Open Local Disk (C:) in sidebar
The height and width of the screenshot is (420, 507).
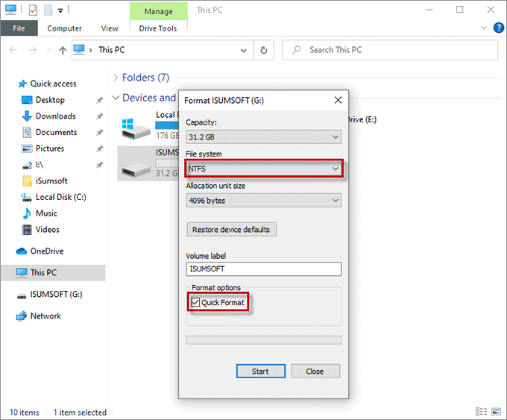point(54,197)
